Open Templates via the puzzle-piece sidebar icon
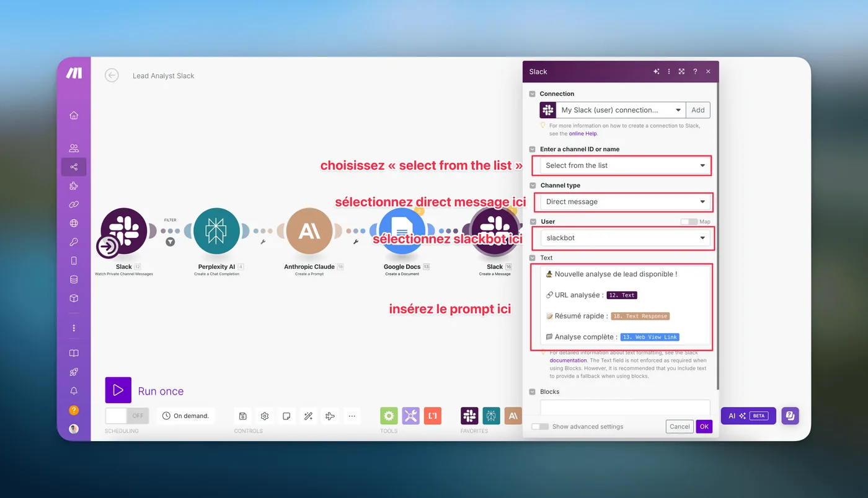 click(74, 186)
